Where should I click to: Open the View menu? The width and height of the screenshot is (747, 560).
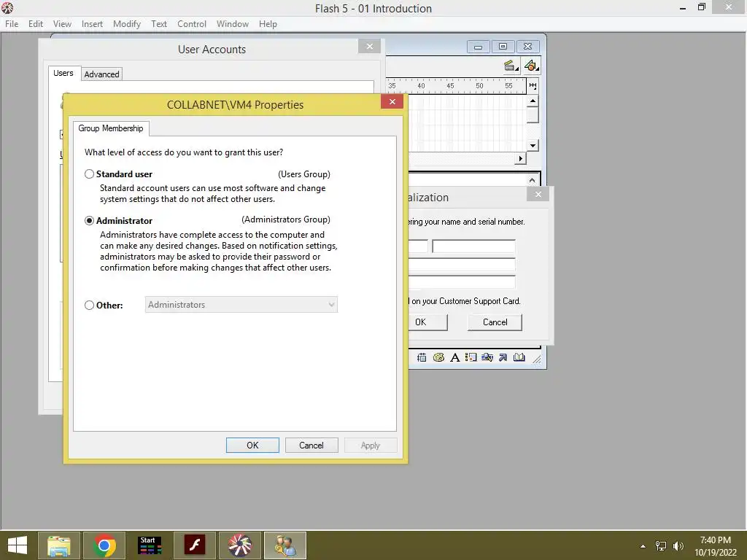click(x=62, y=24)
